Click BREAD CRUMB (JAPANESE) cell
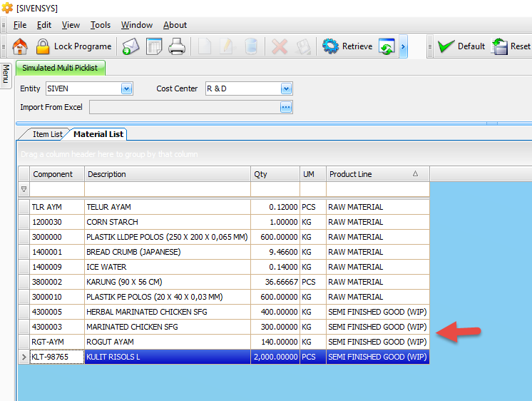 click(x=168, y=252)
